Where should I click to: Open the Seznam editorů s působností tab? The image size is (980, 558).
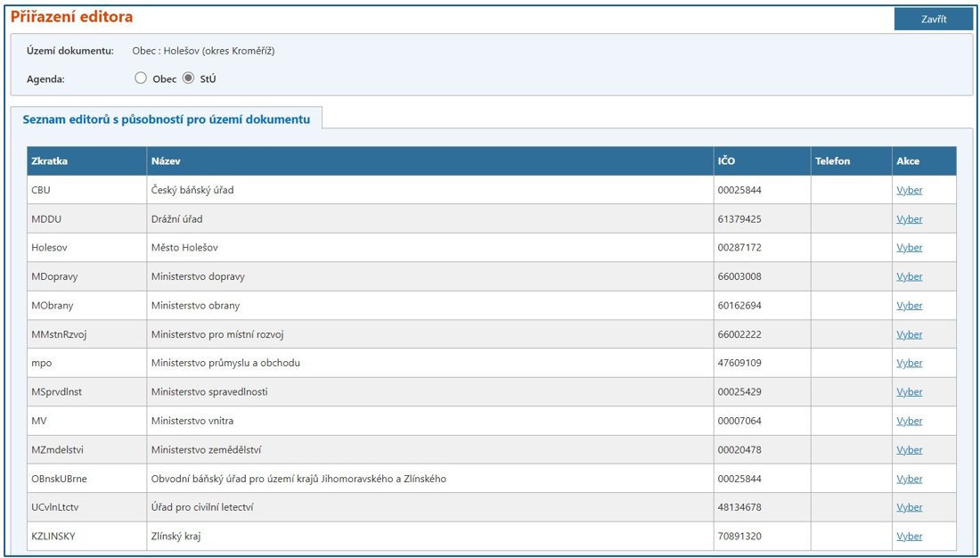(x=167, y=119)
